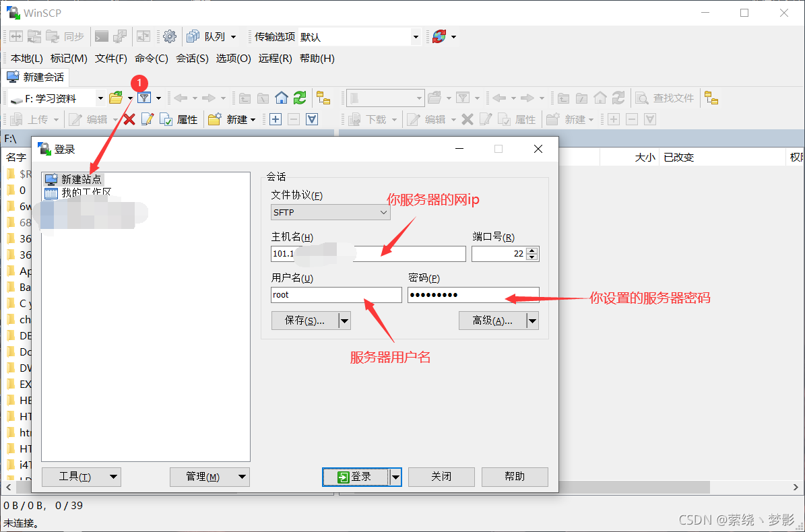Go to local root directory icon
Viewport: 805px width, 532px height.
263,98
